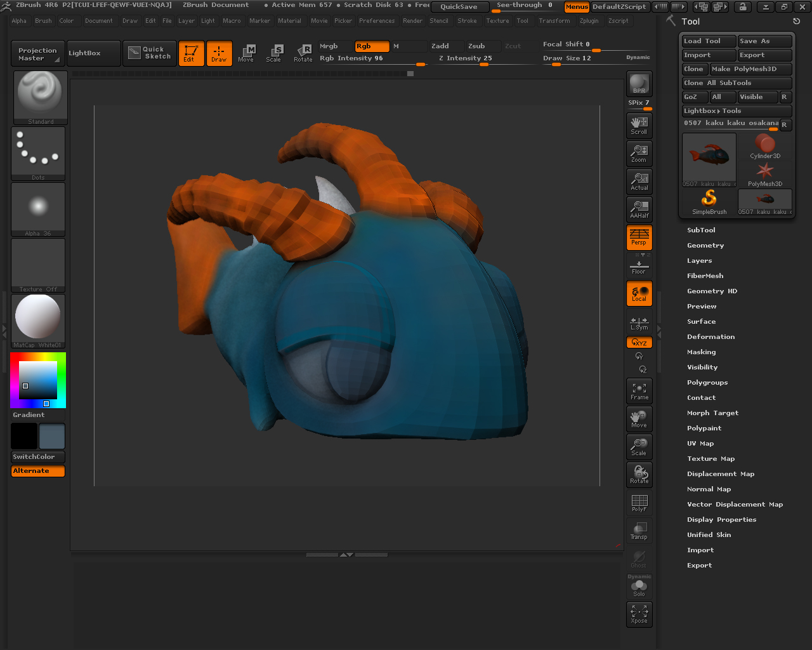Open the Zplugin menu
The height and width of the screenshot is (650, 812).
(589, 21)
